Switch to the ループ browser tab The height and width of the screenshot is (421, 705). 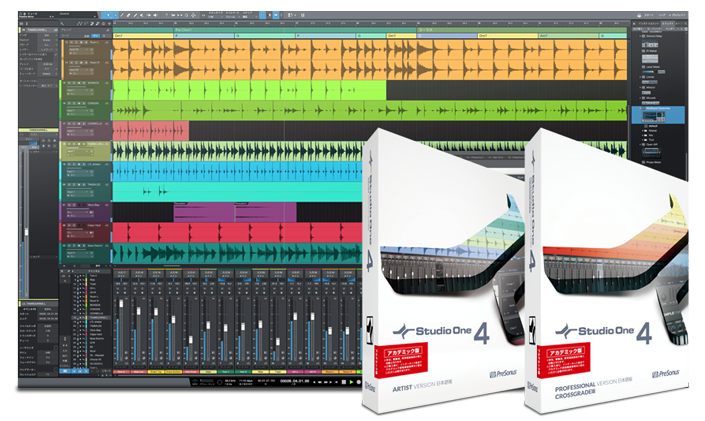point(680,24)
